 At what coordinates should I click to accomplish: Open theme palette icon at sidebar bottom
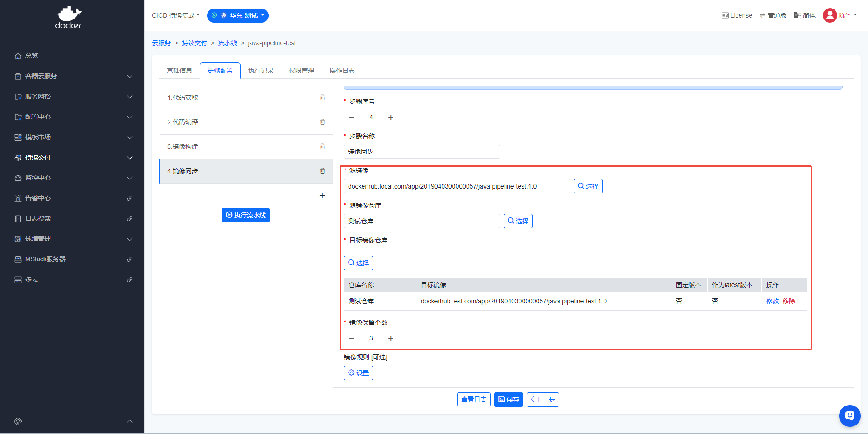point(18,421)
